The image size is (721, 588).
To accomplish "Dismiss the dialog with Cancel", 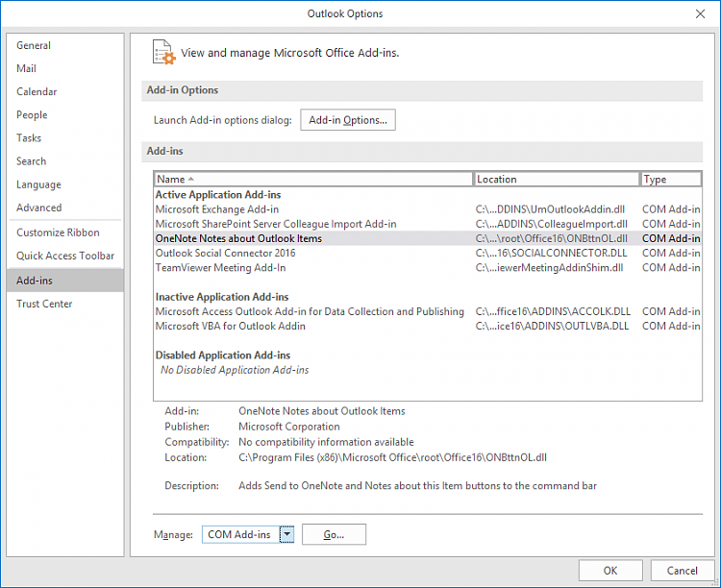I will [683, 570].
